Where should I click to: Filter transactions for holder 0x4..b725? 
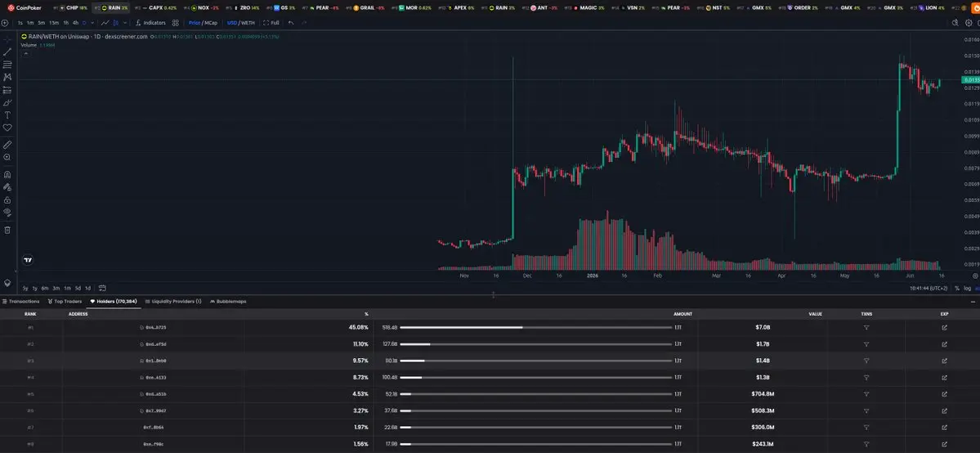pyautogui.click(x=866, y=327)
